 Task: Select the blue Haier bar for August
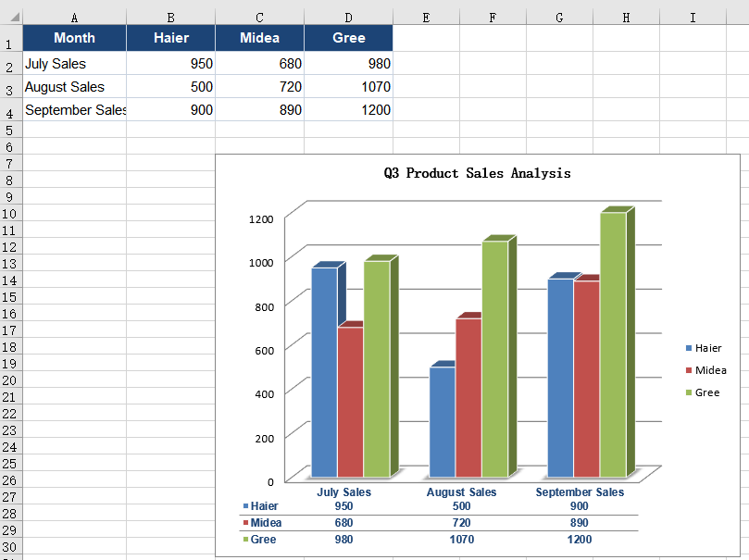443,422
